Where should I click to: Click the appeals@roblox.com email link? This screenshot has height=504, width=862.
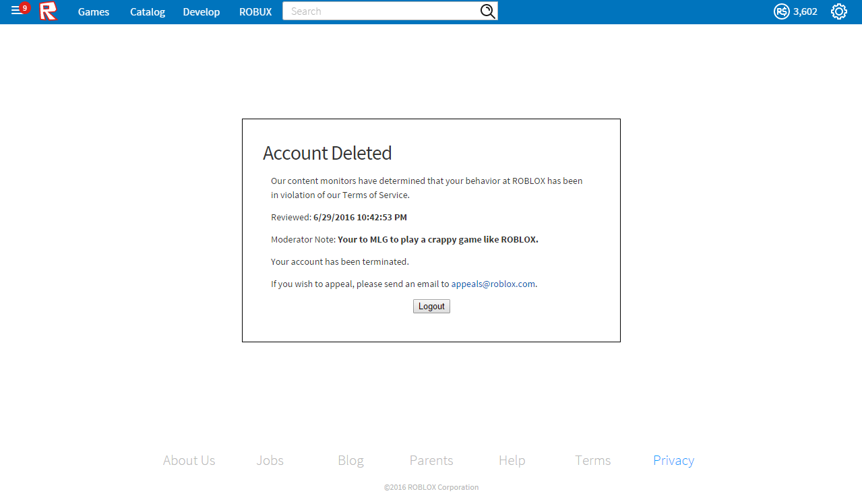[493, 284]
